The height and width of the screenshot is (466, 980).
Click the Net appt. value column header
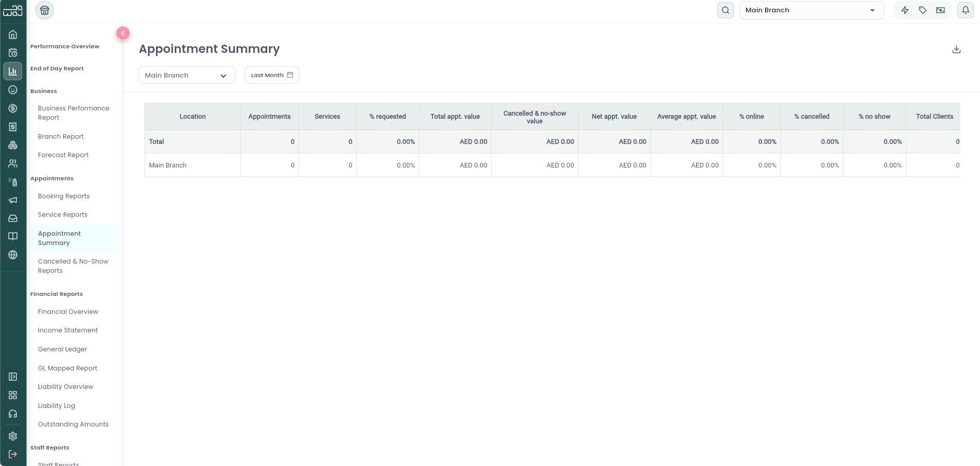(614, 117)
